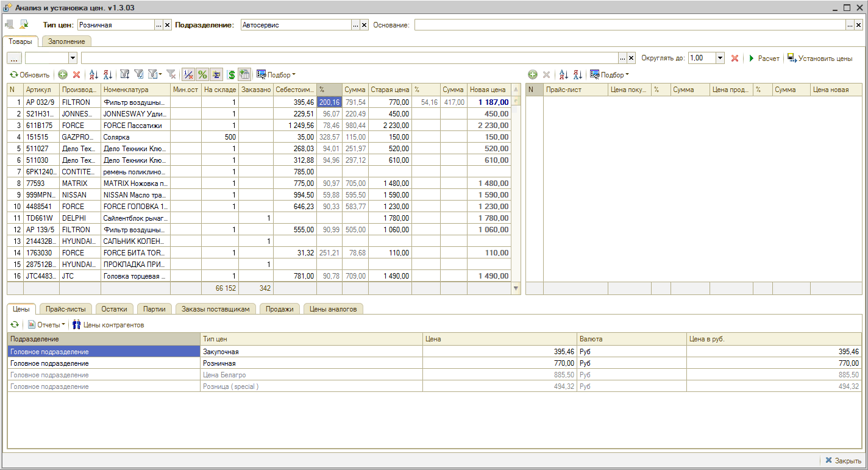Toggle the sigma totals button
The width and height of the screenshot is (868, 470).
tap(216, 75)
